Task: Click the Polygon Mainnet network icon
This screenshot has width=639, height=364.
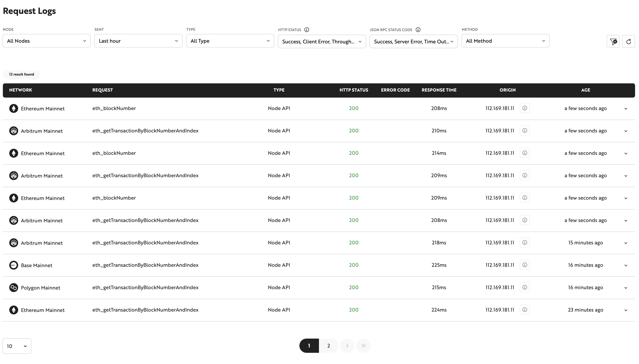Action: pyautogui.click(x=14, y=288)
